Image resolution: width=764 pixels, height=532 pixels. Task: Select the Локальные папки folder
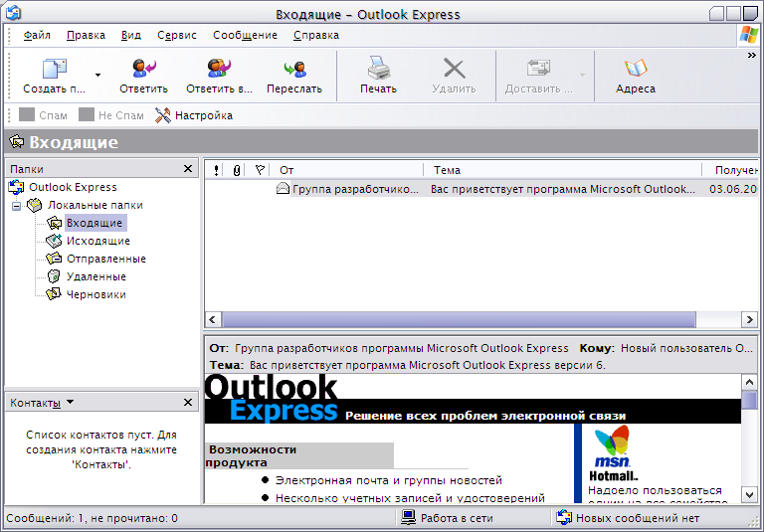pyautogui.click(x=95, y=205)
